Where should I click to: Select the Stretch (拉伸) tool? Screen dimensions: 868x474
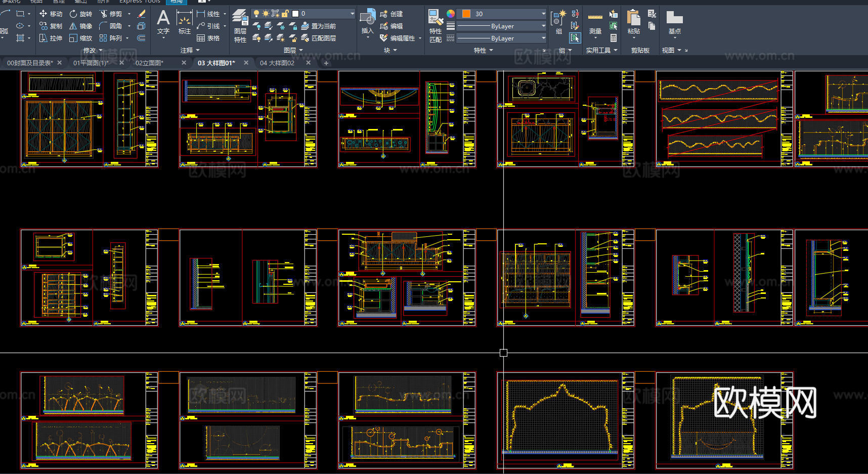click(x=51, y=38)
